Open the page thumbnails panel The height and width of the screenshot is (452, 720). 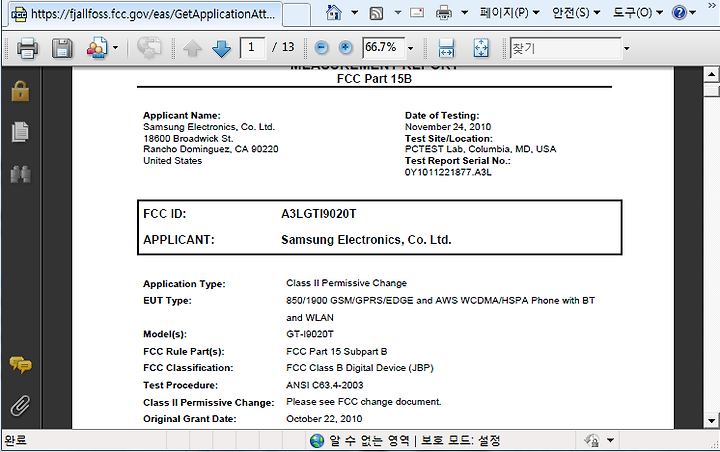[x=20, y=132]
